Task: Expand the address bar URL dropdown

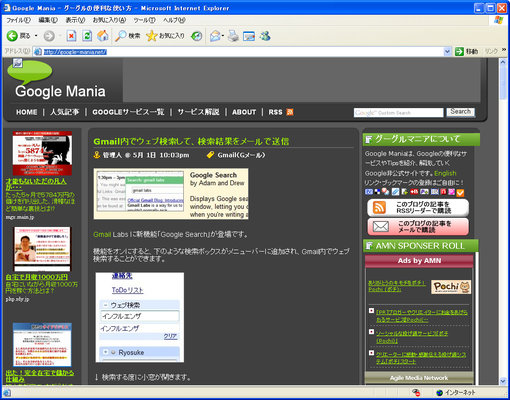Action: tap(447, 52)
